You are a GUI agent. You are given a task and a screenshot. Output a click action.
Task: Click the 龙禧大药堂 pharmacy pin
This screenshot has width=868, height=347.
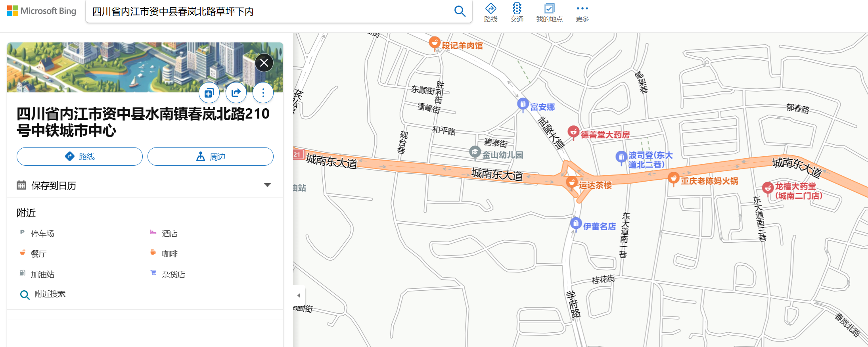[x=768, y=188]
